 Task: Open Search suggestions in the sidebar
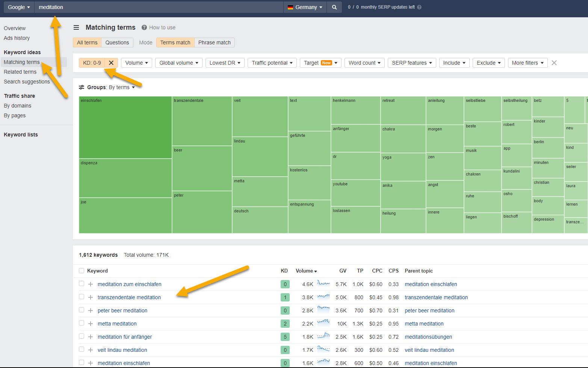click(x=27, y=82)
